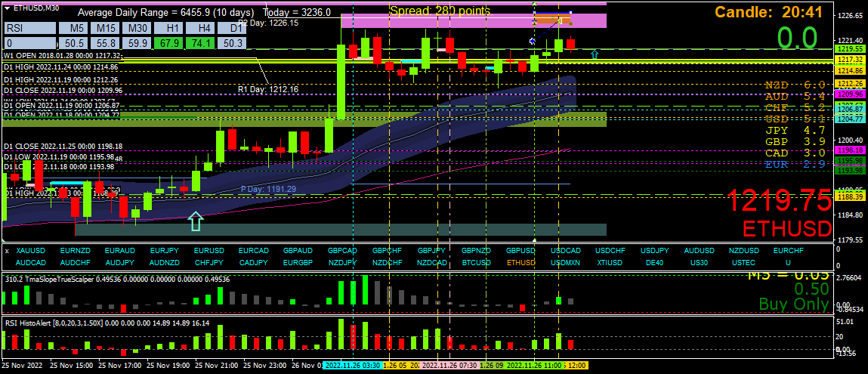Click the 59.9 RSI value cell
This screenshot has height=374, width=868.
[137, 44]
